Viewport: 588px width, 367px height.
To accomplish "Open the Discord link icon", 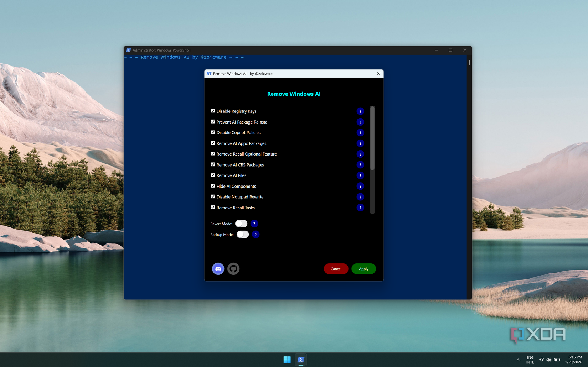I will click(218, 269).
